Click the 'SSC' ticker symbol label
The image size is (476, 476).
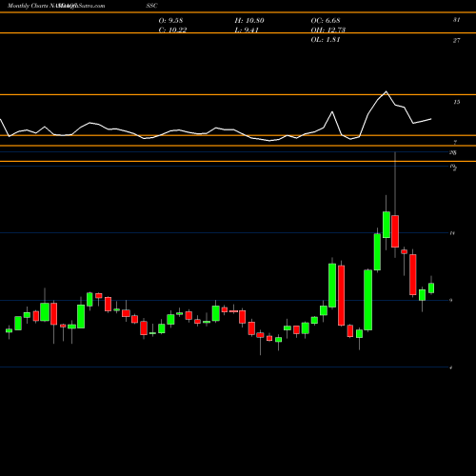coord(151,6)
